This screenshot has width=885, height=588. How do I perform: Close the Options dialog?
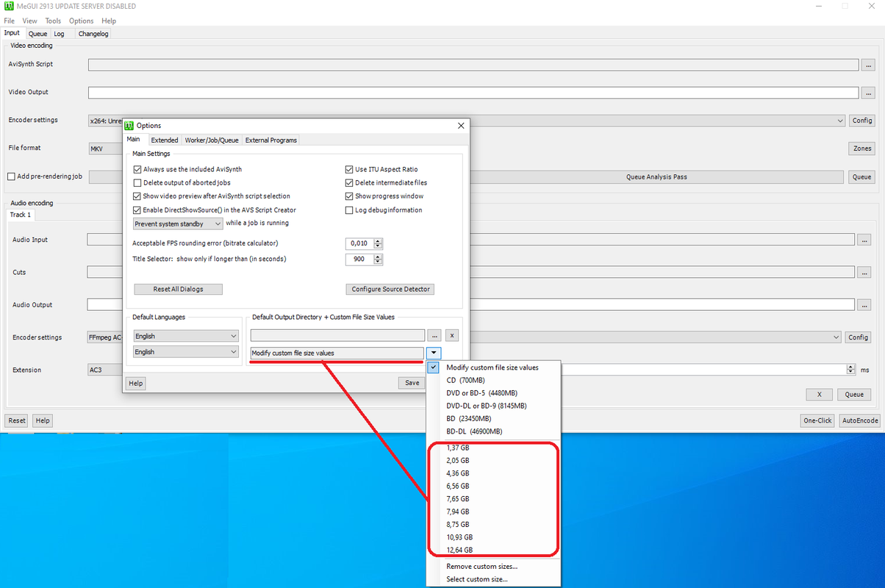461,126
